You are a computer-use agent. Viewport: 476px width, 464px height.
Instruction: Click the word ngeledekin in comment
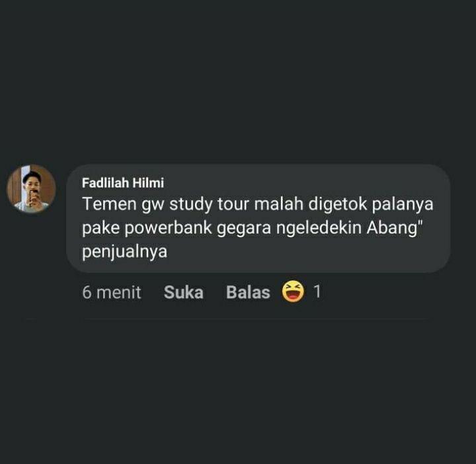point(319,227)
